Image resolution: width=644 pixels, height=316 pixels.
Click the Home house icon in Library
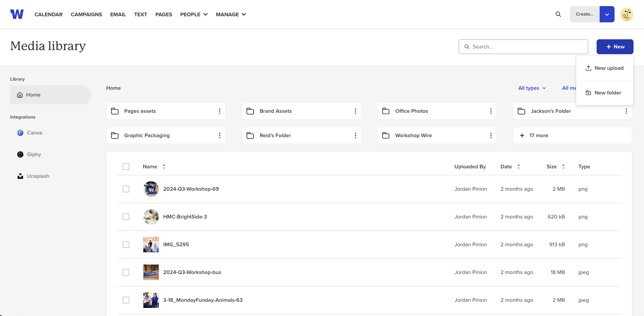coord(20,95)
